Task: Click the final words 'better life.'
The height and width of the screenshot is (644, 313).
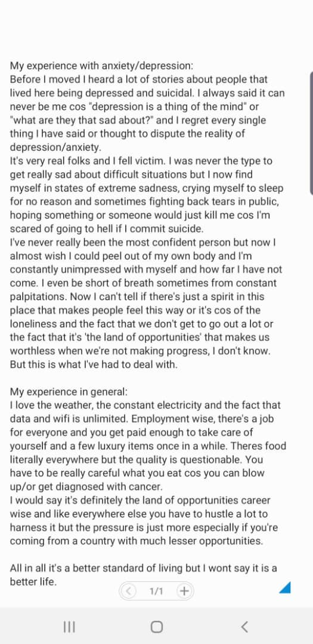Action: pyautogui.click(x=33, y=581)
